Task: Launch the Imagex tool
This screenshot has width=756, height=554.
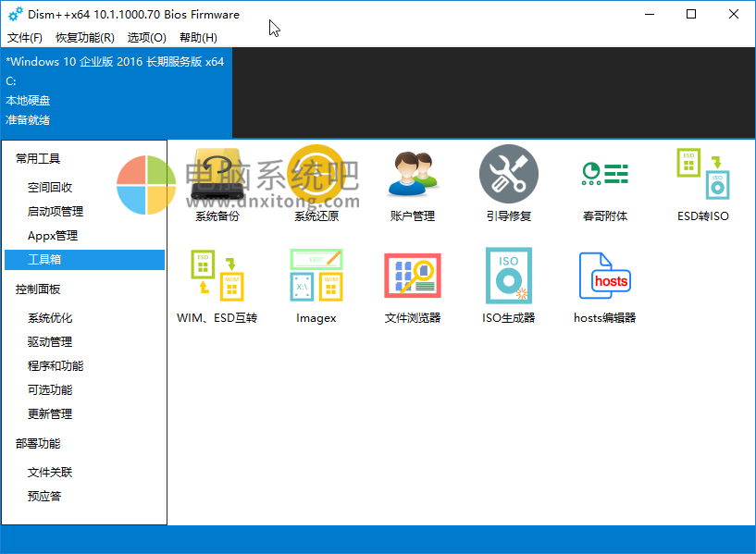Action: 316,276
